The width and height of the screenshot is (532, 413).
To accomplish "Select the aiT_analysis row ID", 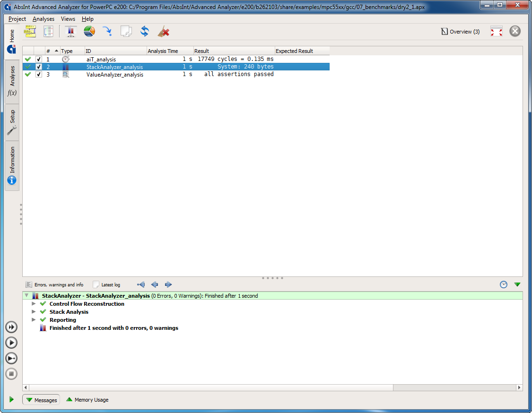I will click(101, 60).
